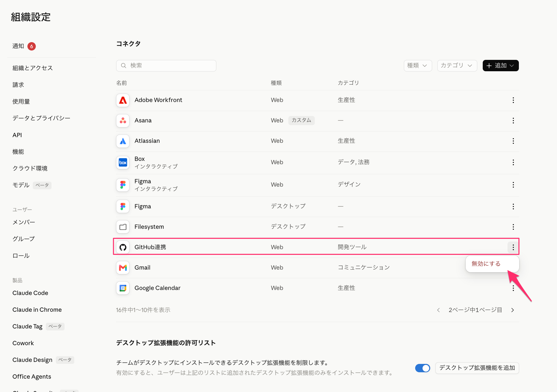Open 機能 in the sidebar

pyautogui.click(x=18, y=152)
